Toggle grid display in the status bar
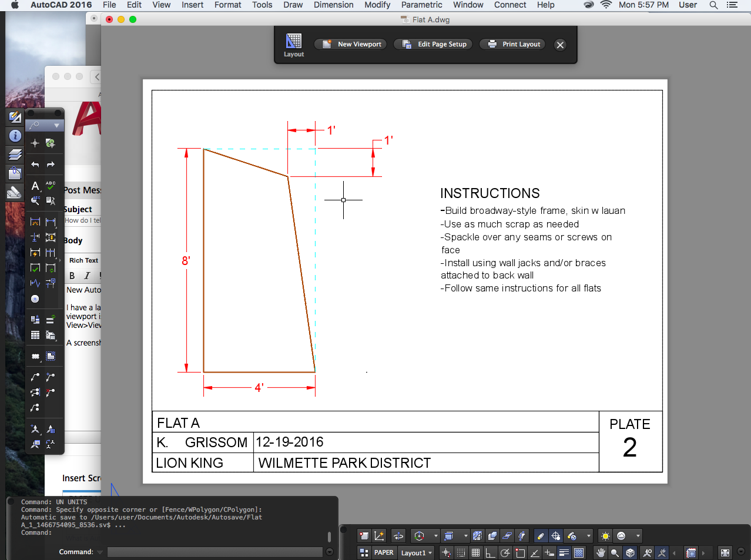 [x=476, y=553]
